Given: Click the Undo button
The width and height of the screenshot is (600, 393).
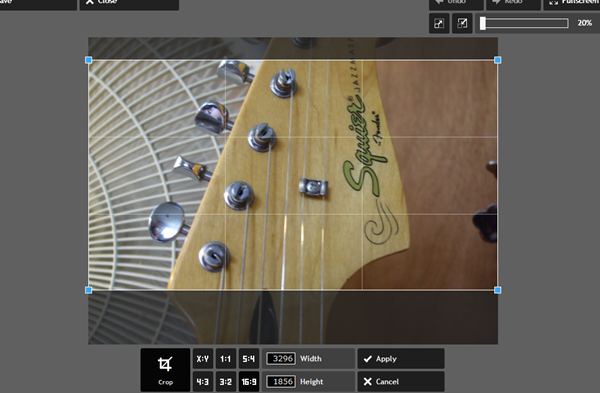Looking at the screenshot, I should (x=456, y=4).
